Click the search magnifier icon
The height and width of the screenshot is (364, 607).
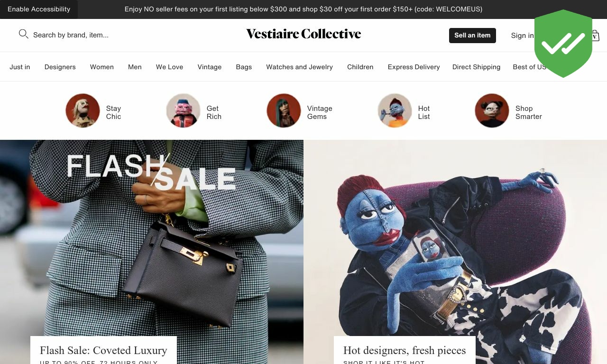[24, 34]
